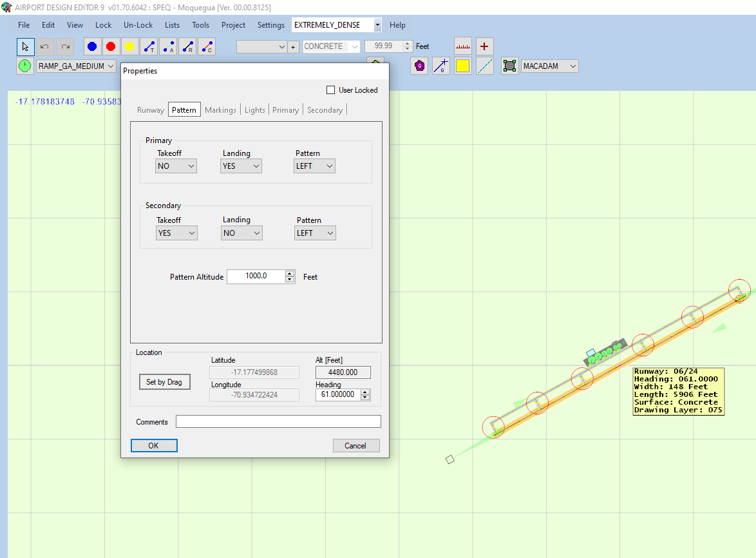756x558 pixels.
Task: Select the pointer arrow tool
Action: pyautogui.click(x=26, y=47)
